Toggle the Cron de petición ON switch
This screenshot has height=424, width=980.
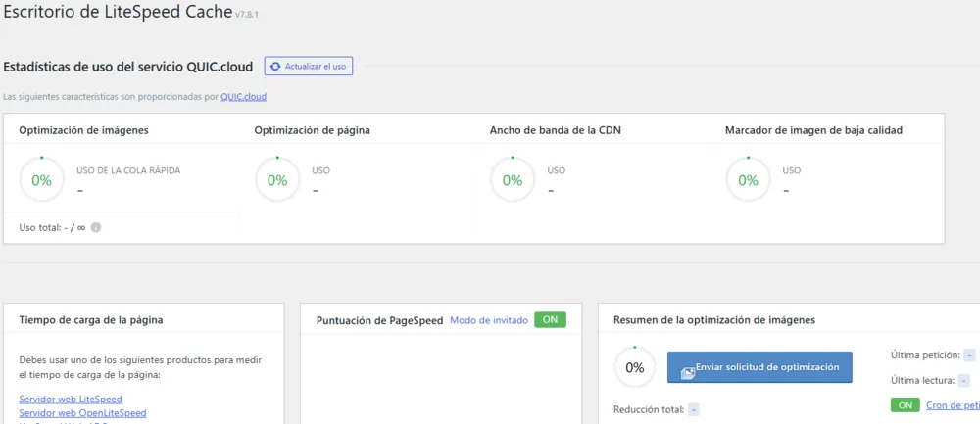(905, 405)
